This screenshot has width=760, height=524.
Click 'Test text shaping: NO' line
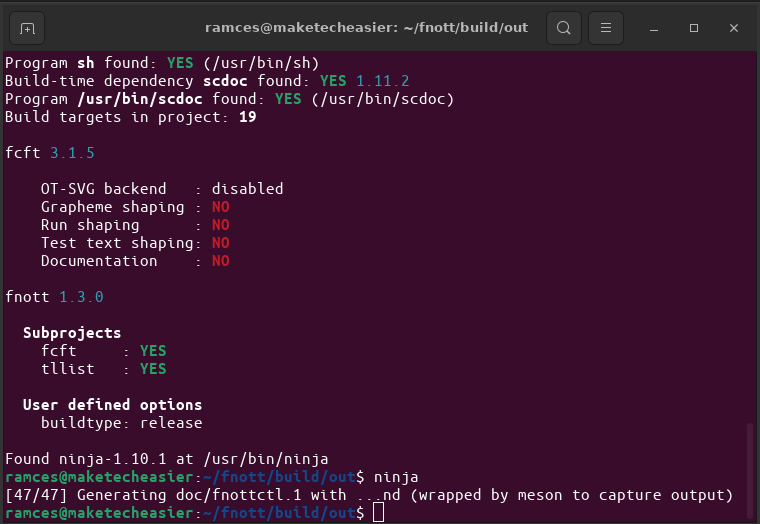pyautogui.click(x=135, y=243)
